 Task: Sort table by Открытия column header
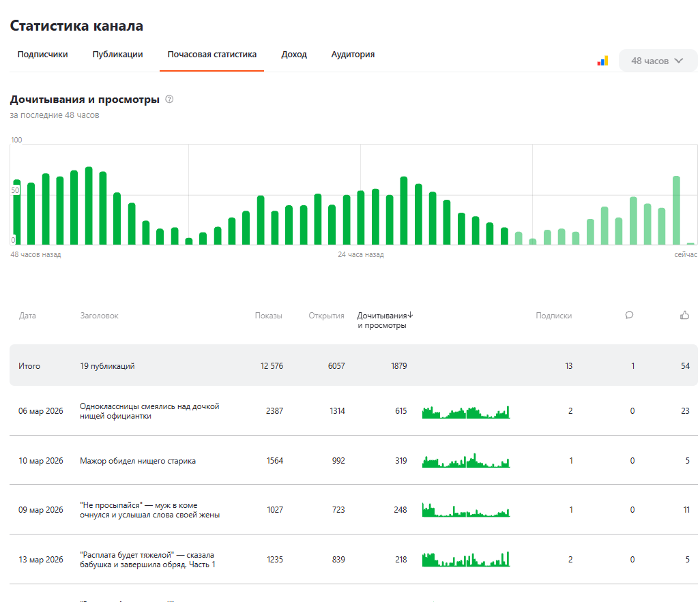tap(326, 316)
